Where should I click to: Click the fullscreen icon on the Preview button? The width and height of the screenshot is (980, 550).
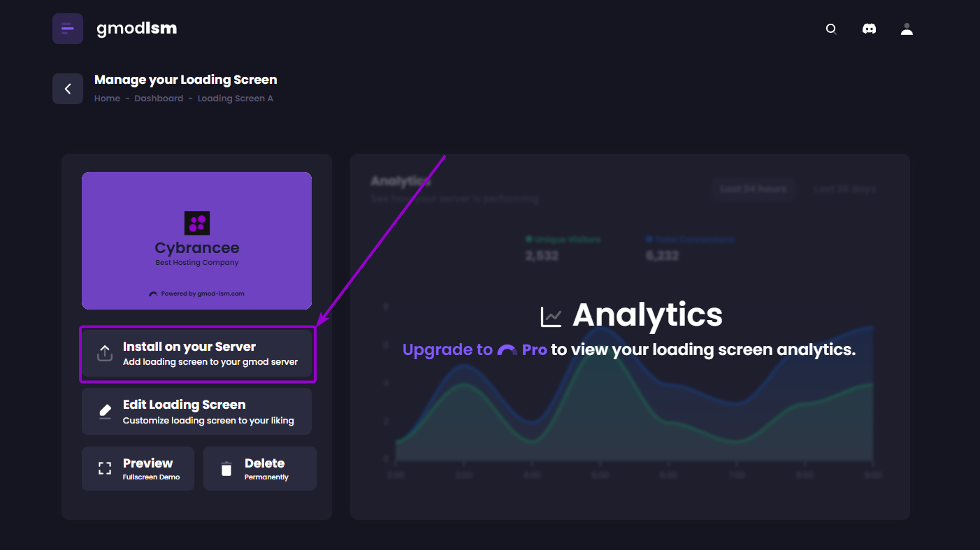coord(104,468)
